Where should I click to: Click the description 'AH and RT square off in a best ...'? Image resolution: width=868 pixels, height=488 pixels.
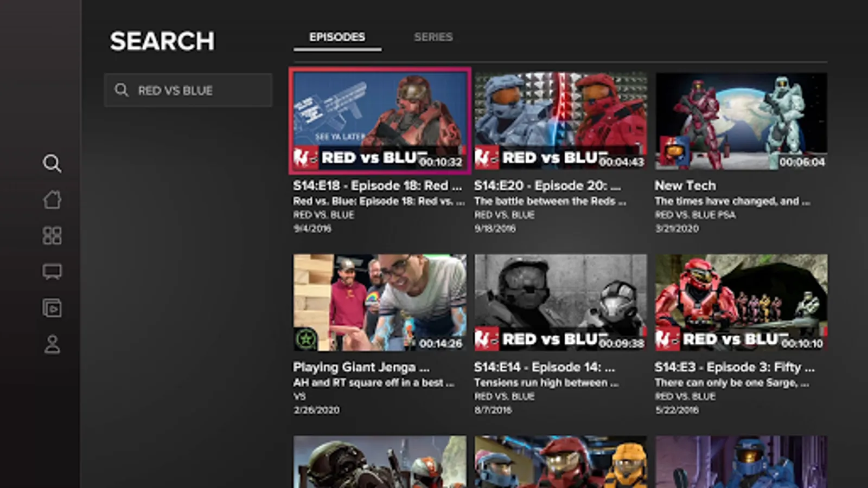point(374,383)
